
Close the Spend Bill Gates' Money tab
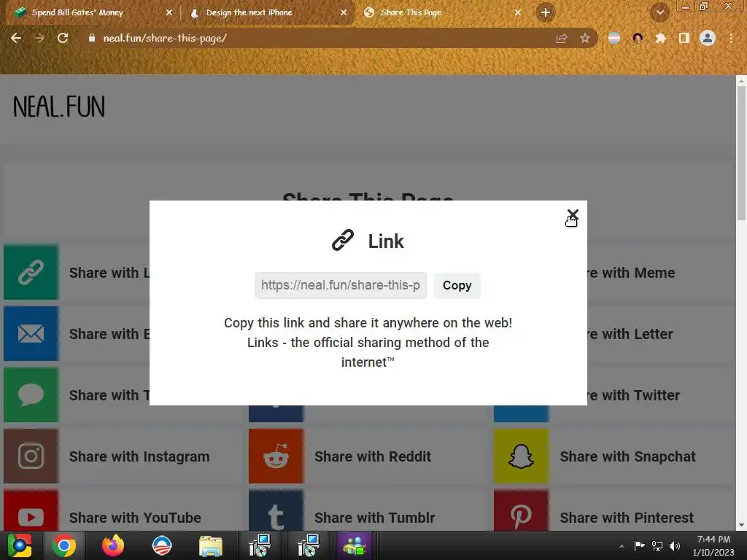(169, 13)
